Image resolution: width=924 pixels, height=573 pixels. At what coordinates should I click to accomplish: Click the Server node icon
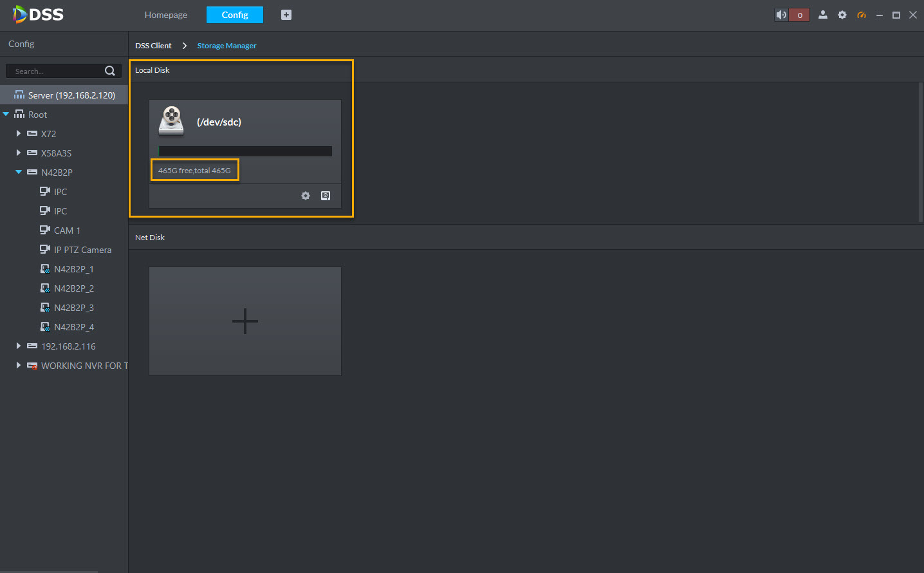click(x=19, y=95)
